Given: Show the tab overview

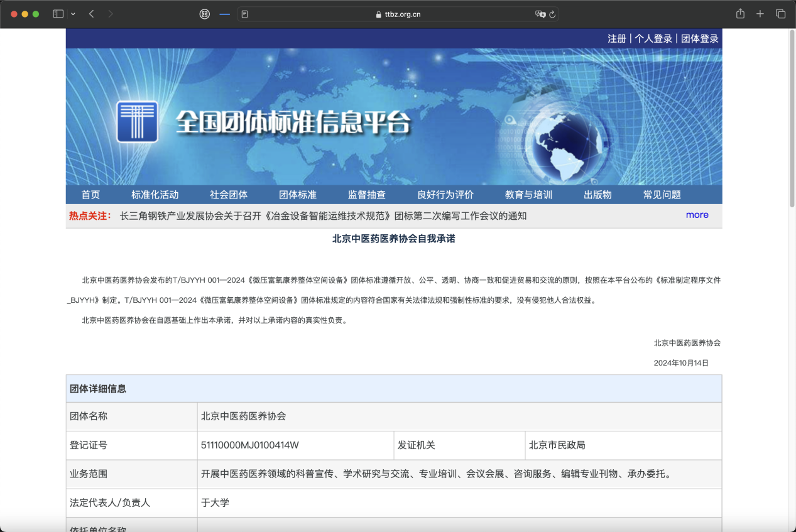Looking at the screenshot, I should [781, 14].
